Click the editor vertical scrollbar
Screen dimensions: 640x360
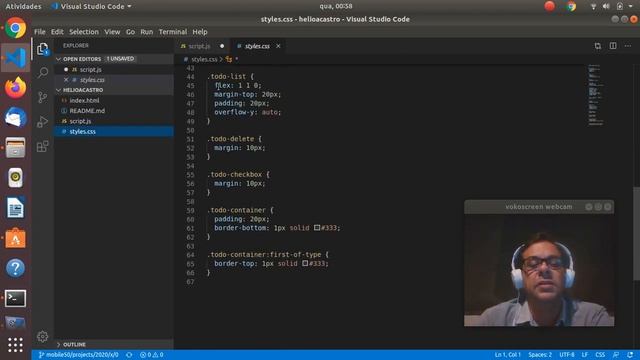point(636,234)
